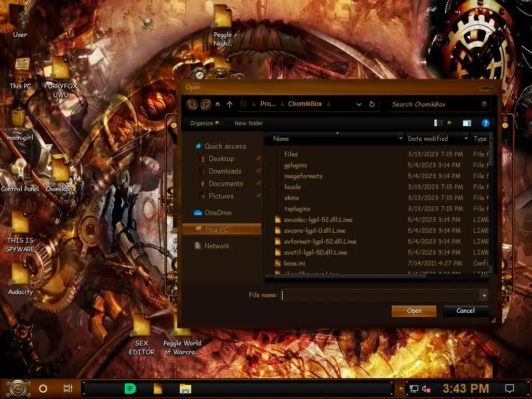The width and height of the screenshot is (532, 399).
Task: Open the green notes app on taskbar
Action: pos(130,389)
